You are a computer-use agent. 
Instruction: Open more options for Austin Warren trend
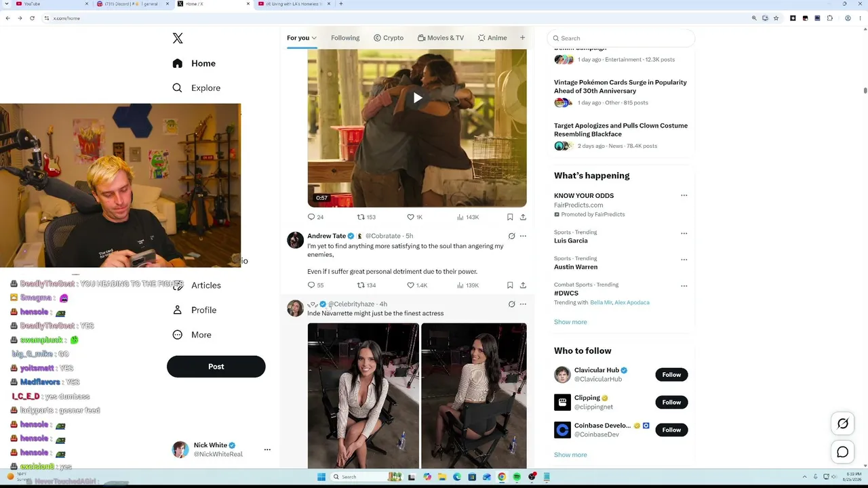[684, 260]
